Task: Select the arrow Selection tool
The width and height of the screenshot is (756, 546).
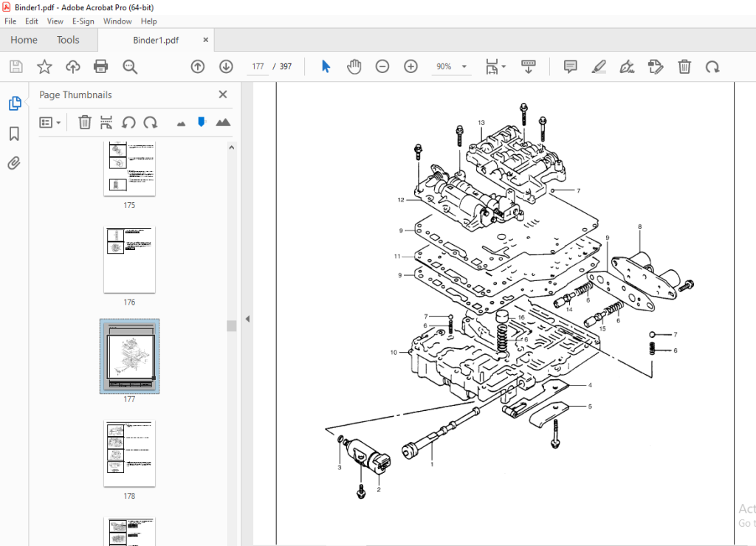Action: 326,66
